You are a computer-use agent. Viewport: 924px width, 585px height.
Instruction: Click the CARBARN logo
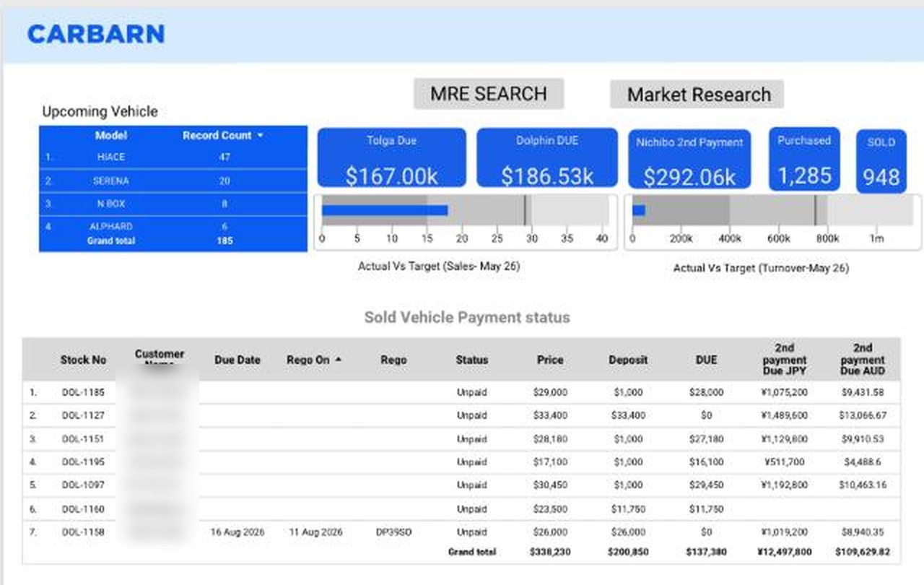[96, 34]
